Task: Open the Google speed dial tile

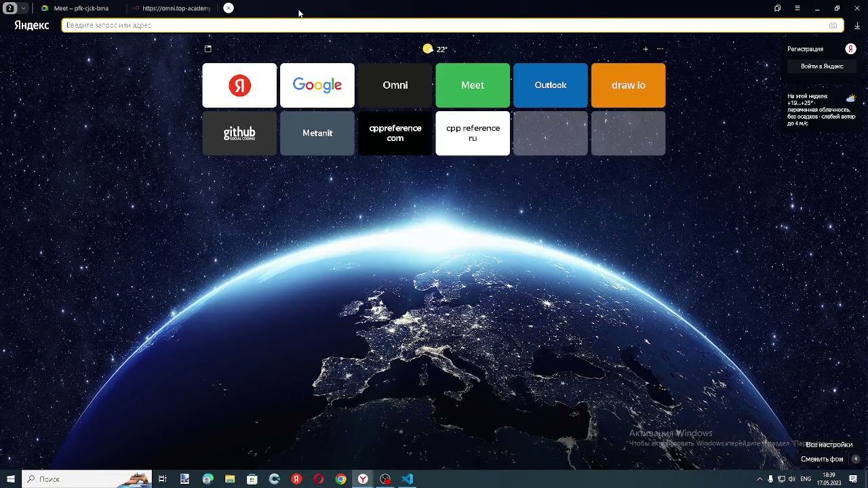Action: [317, 85]
